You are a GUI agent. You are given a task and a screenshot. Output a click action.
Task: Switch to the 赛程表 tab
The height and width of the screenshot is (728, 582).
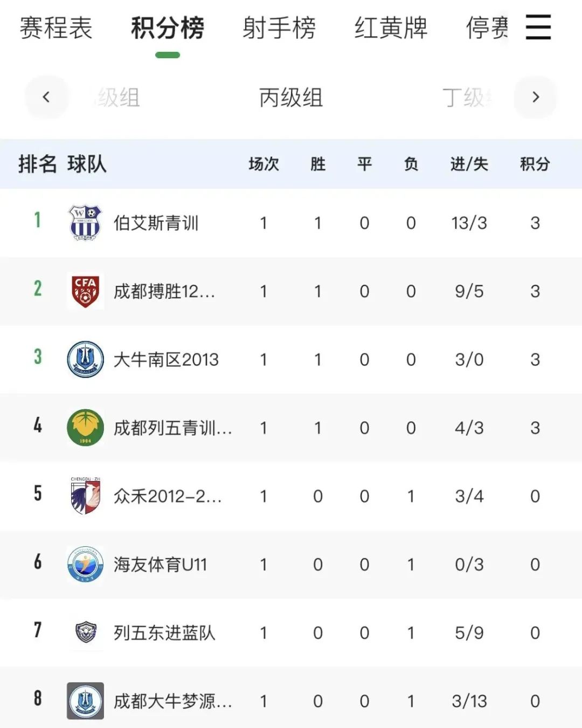pyautogui.click(x=56, y=28)
